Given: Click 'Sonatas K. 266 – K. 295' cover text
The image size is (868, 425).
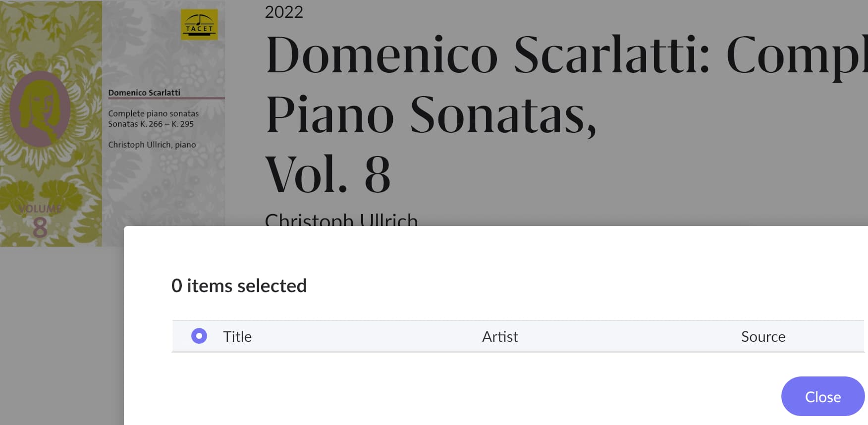Looking at the screenshot, I should [151, 124].
